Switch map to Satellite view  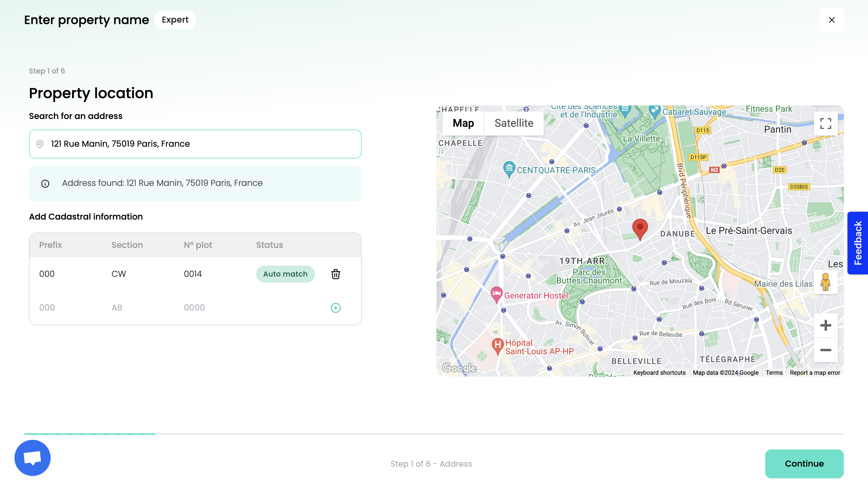click(x=514, y=123)
